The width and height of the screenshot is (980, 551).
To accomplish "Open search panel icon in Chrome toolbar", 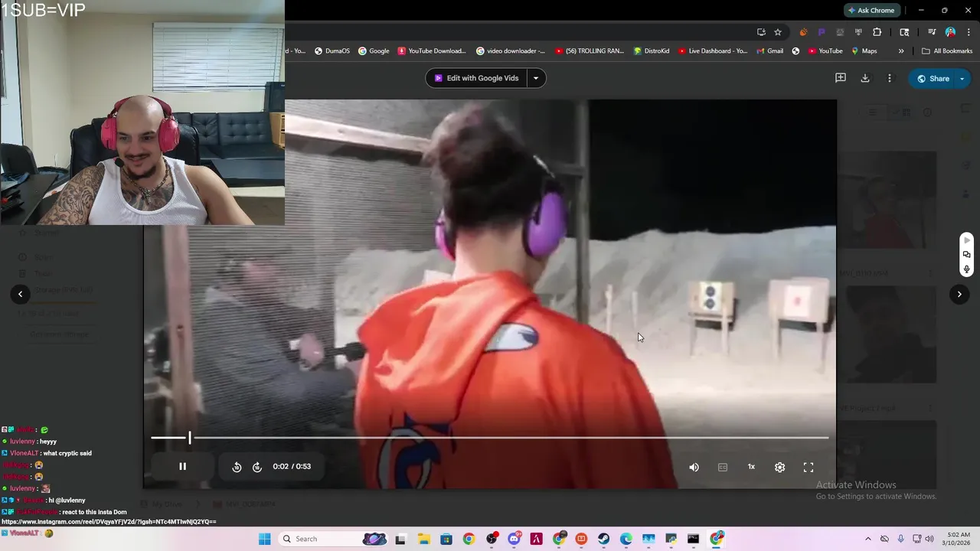I will click(x=904, y=32).
